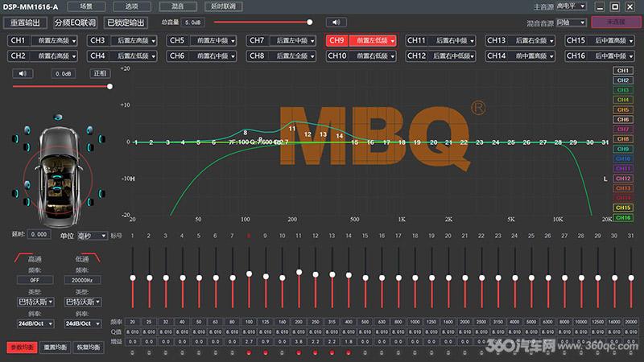Screen dimensions: 644x362
Task: Click the 已锁定输出 locked output button
Action: pyautogui.click(x=126, y=23)
